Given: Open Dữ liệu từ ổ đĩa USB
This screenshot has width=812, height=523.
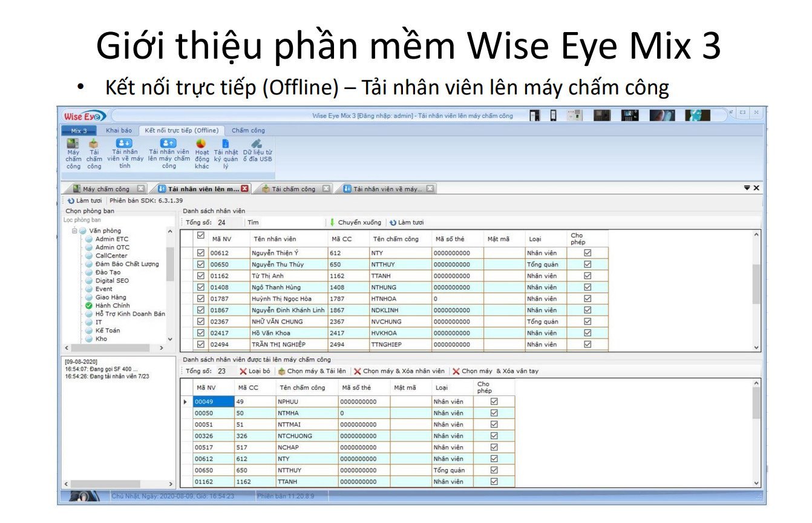Looking at the screenshot, I should (257, 151).
